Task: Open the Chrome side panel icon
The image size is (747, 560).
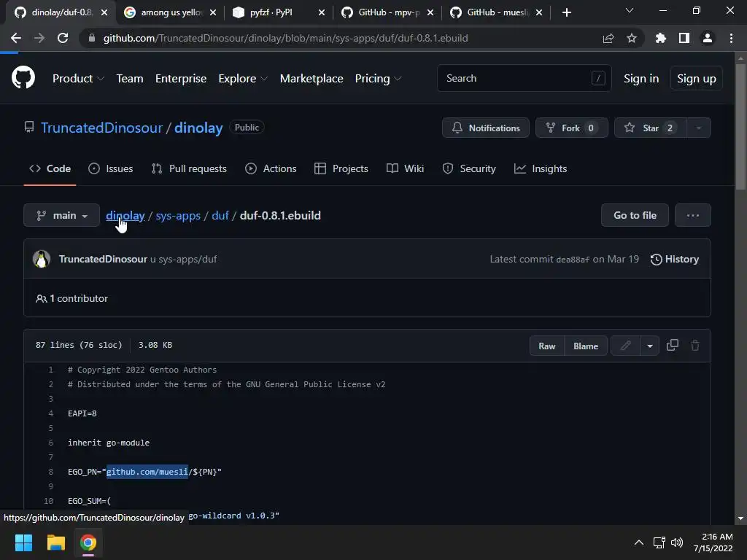Action: [684, 38]
